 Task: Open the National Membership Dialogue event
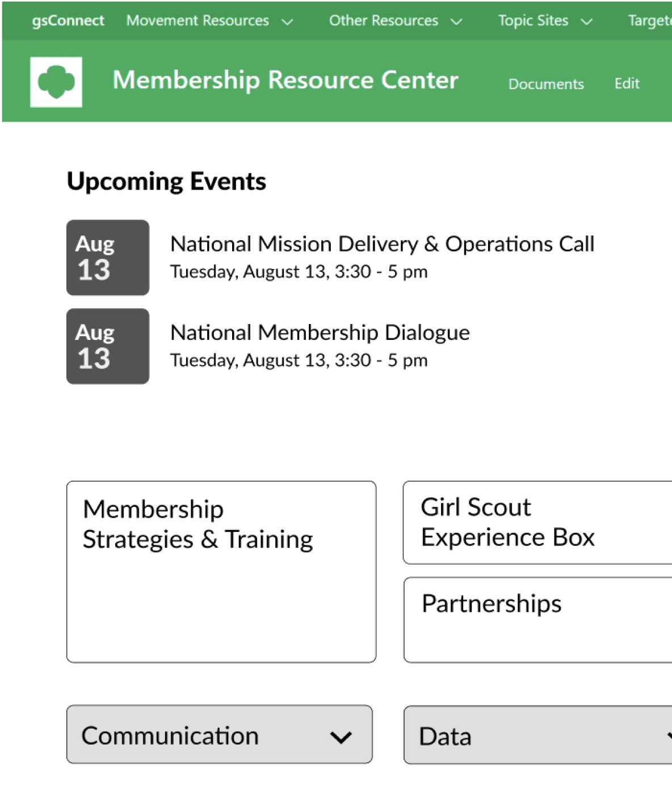[320, 333]
